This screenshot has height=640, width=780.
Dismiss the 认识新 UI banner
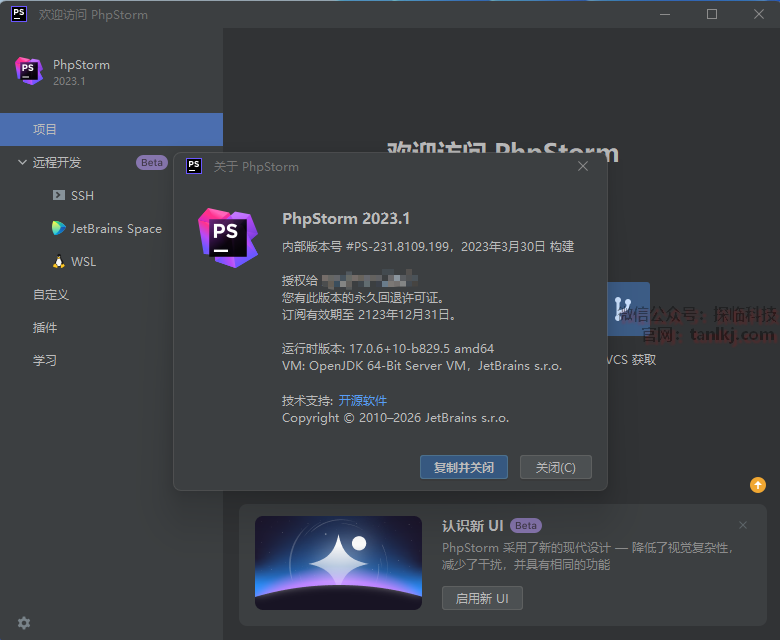click(742, 525)
